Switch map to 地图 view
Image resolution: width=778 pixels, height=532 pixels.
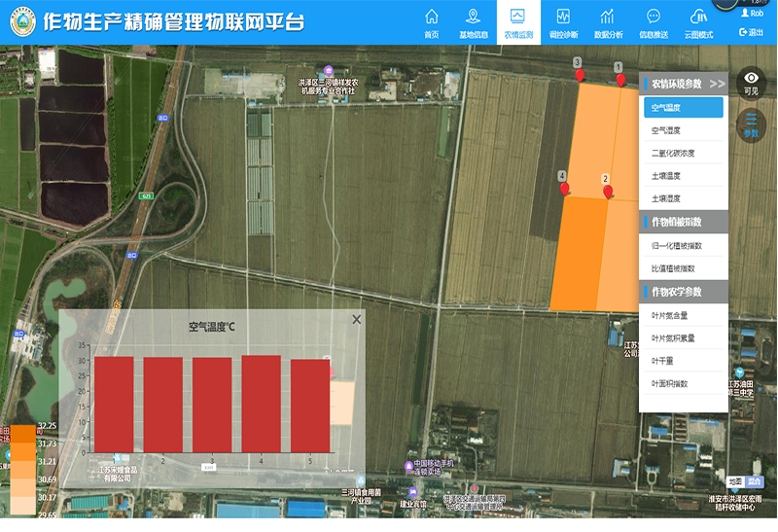pyautogui.click(x=735, y=481)
